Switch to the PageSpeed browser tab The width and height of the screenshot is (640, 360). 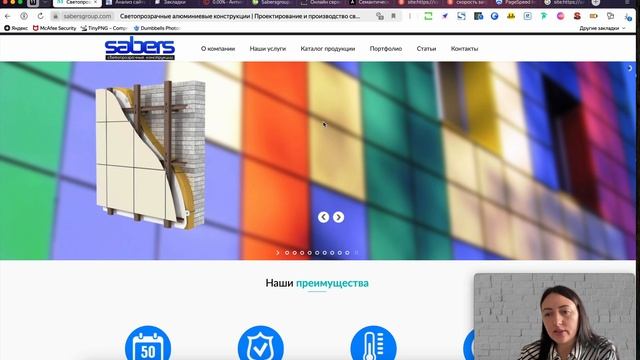[516, 2]
